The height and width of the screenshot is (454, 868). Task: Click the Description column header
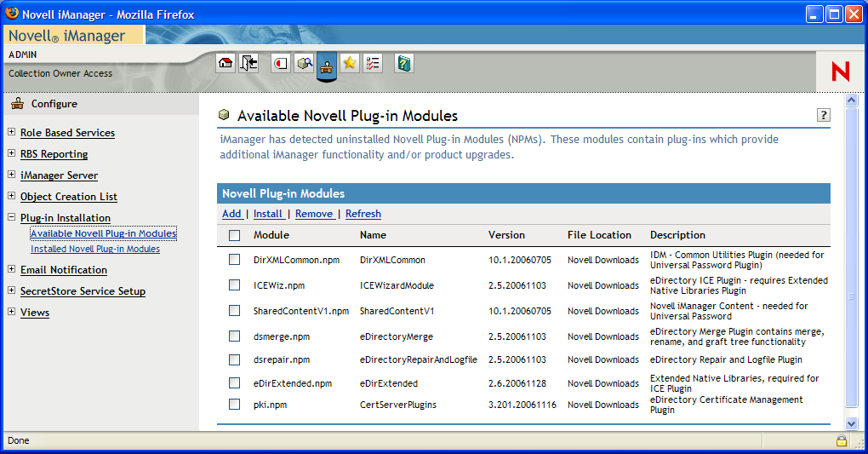(x=677, y=235)
